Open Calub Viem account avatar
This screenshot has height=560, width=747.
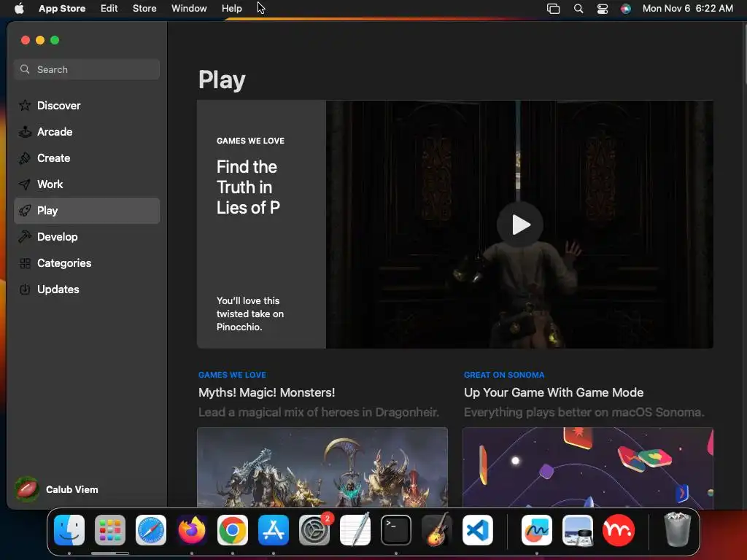click(27, 489)
